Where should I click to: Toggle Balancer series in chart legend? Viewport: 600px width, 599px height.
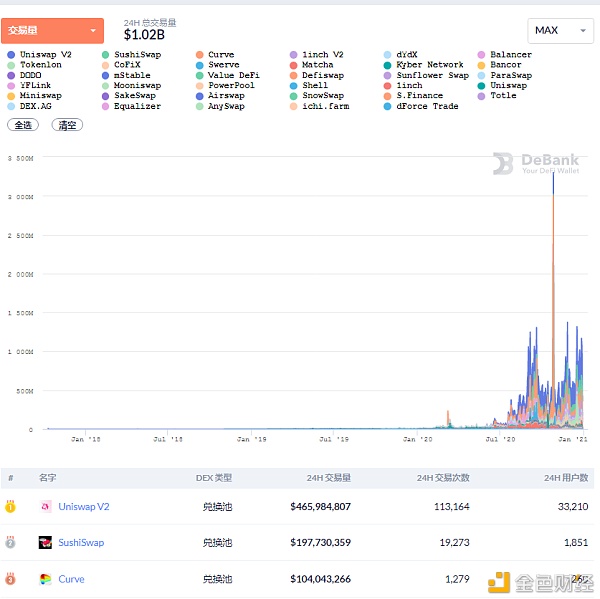coord(510,55)
